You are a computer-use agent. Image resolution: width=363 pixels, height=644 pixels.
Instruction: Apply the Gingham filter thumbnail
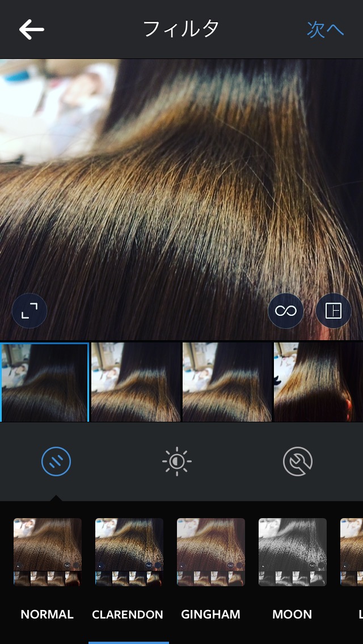pyautogui.click(x=211, y=552)
